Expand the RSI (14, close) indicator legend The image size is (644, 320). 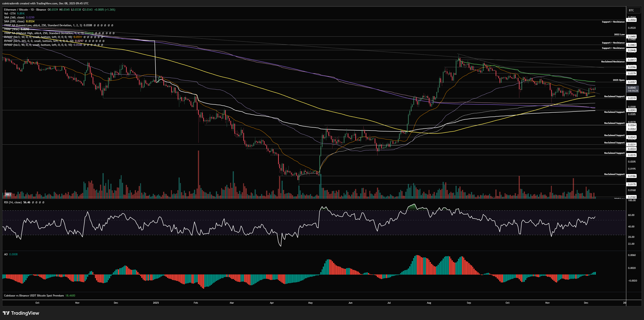(x=13, y=202)
